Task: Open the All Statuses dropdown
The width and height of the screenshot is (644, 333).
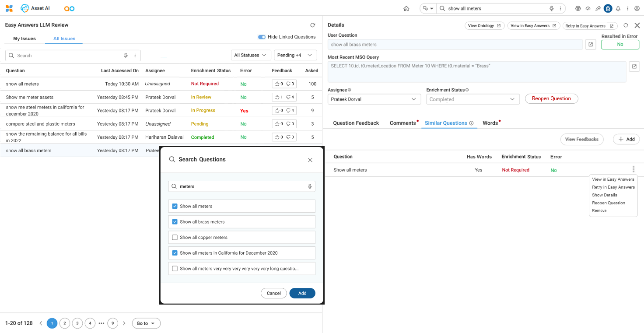Action: point(250,55)
